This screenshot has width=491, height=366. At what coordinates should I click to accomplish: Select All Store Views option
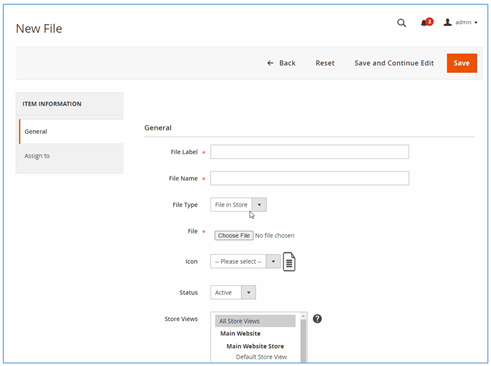255,321
